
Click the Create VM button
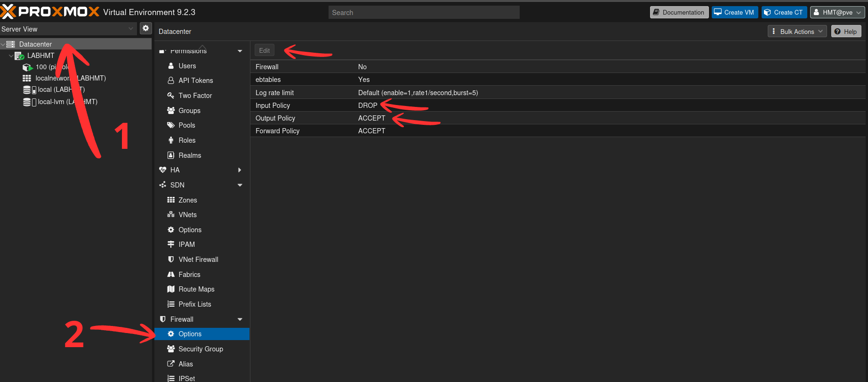[x=735, y=12]
